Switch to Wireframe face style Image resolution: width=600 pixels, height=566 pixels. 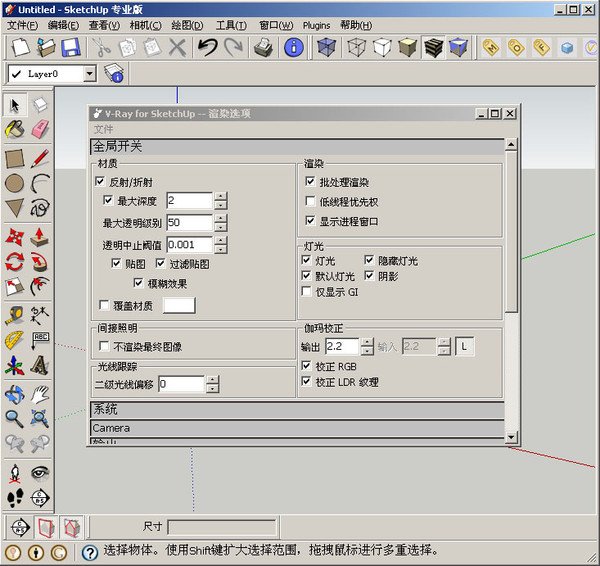[357, 48]
